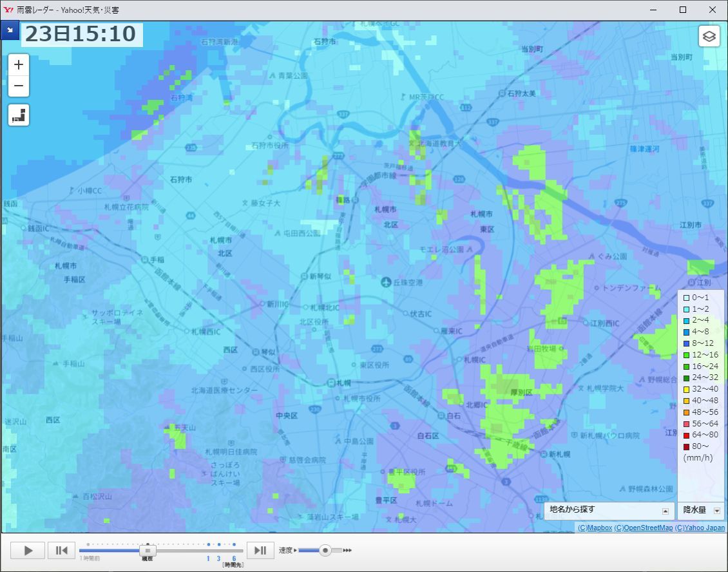Minimize the rain radar window
The width and height of the screenshot is (728, 572).
coord(653,10)
